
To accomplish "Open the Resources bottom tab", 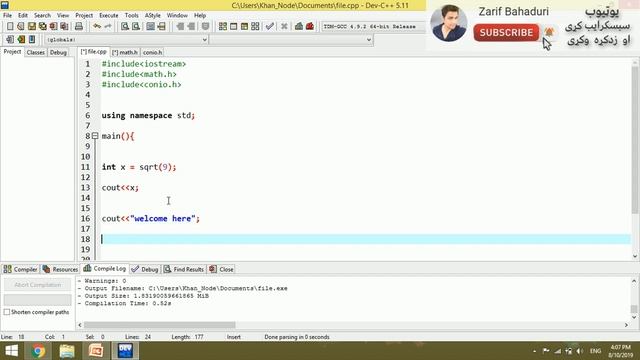I will tap(60, 269).
